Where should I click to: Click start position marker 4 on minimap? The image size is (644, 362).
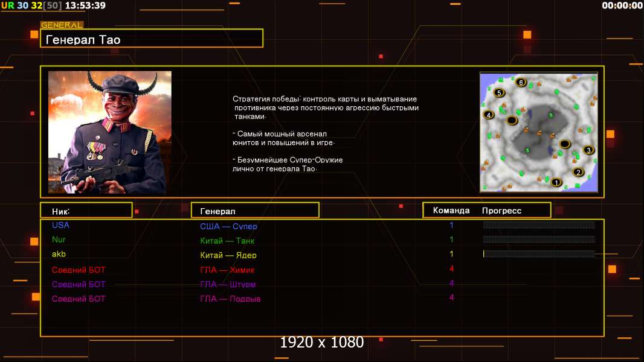[489, 115]
